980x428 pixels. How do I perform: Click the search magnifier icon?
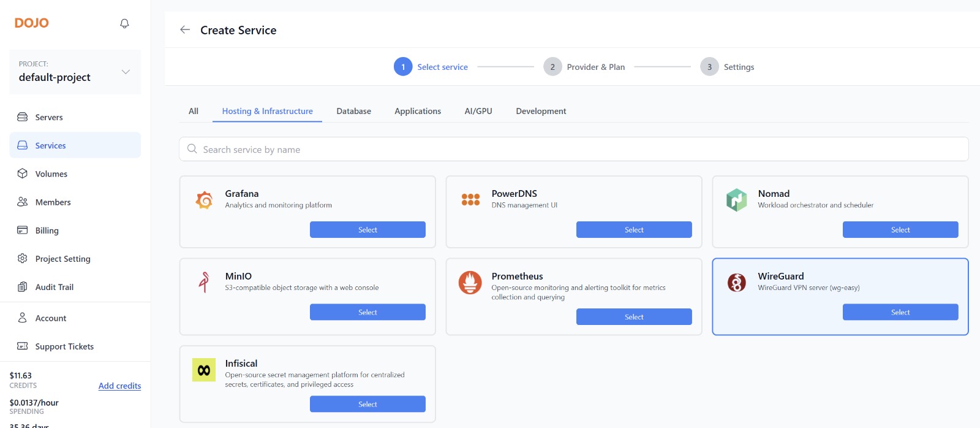(192, 149)
